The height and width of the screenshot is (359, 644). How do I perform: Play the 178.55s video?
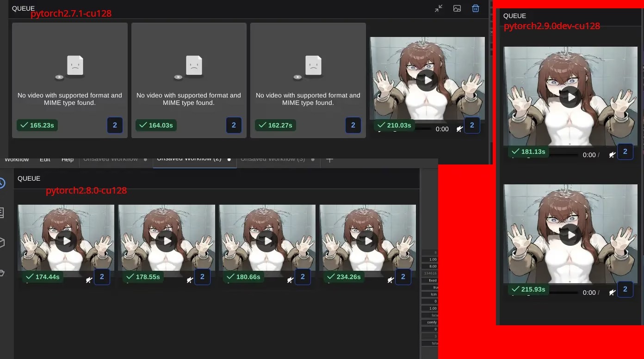(x=167, y=241)
